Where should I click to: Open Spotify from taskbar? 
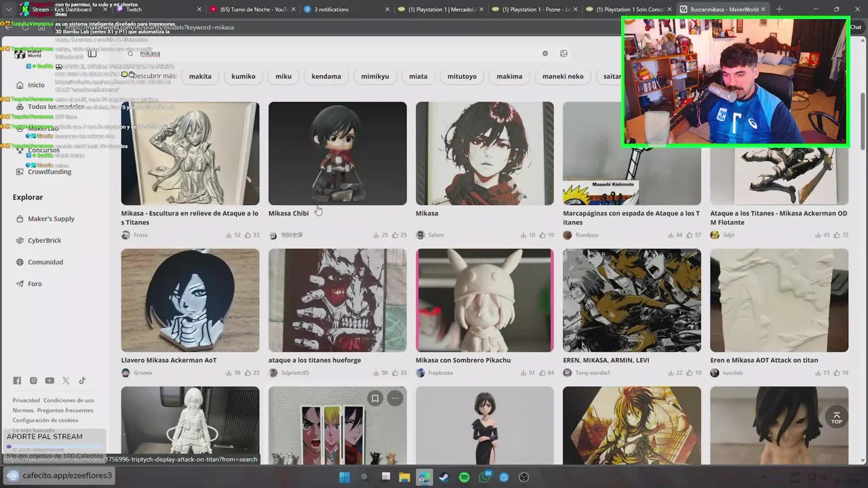pos(464,477)
